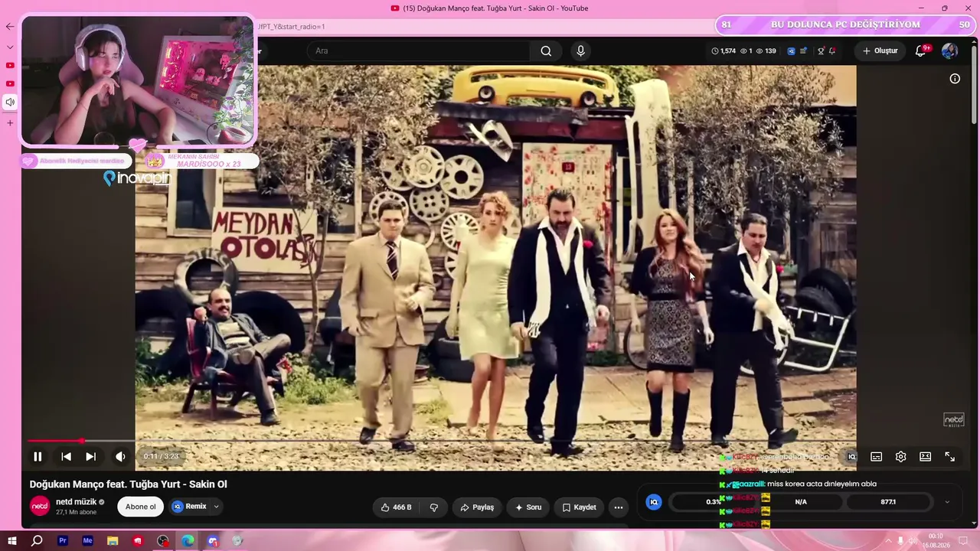Open the account avatar menu
This screenshot has width=980, height=551.
[949, 51]
